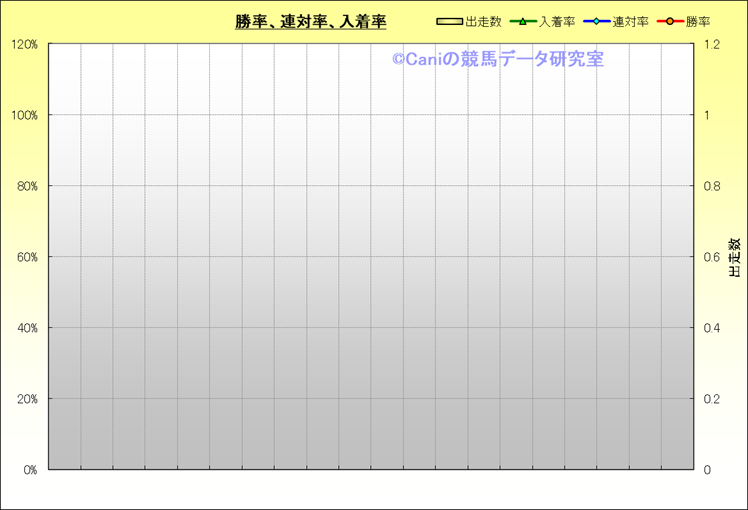748x510 pixels.
Task: Click the 0.2 label on right axis
Action: [x=712, y=399]
